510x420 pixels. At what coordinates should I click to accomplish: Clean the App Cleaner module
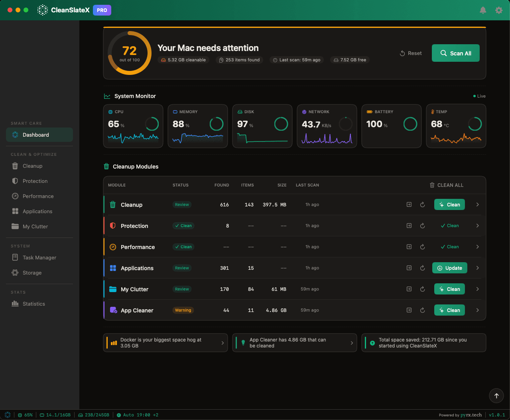point(449,310)
